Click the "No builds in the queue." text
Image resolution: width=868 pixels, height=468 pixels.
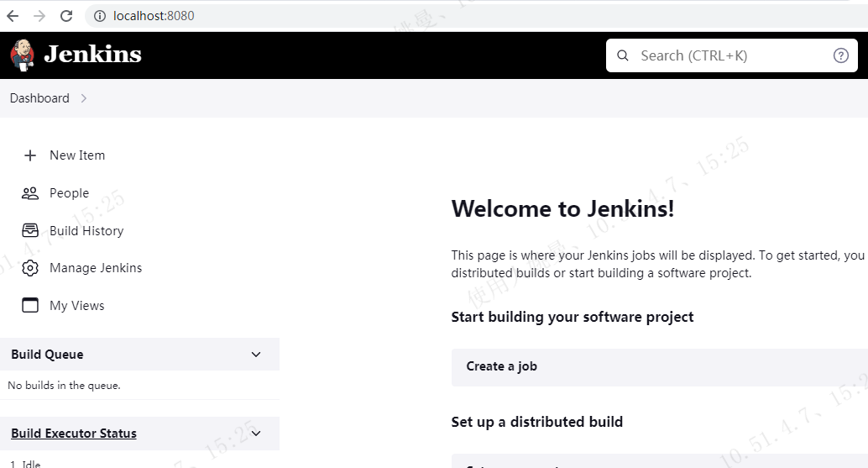(x=64, y=386)
